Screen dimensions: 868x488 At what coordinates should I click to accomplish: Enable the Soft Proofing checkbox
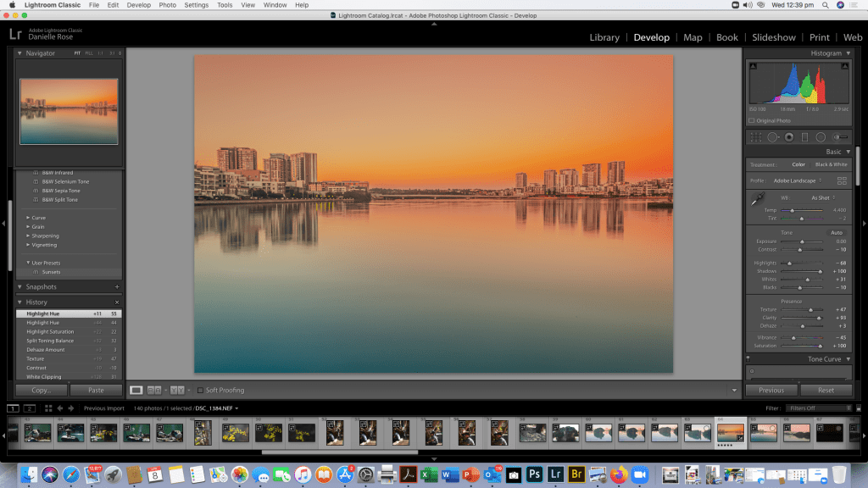(x=200, y=390)
